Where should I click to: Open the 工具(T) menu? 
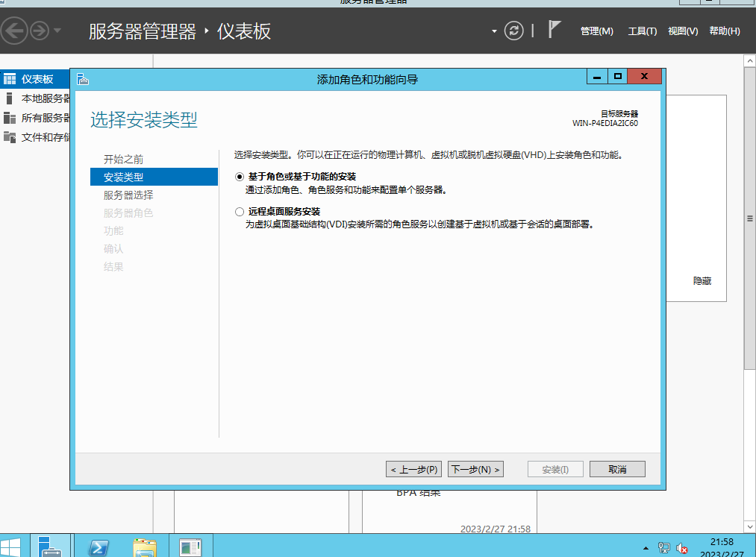coord(643,31)
